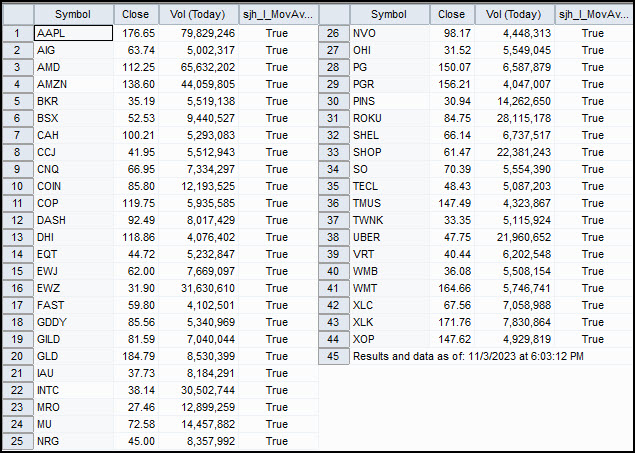Screen dimensions: 635x453
Task: Select row header number 4
Action: tap(17, 84)
